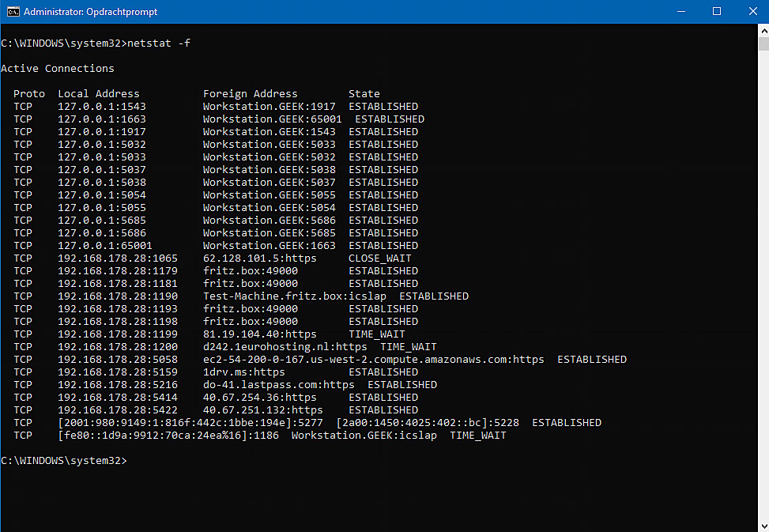Click the scrollbar down arrow
The image size is (769, 532).
[763, 526]
